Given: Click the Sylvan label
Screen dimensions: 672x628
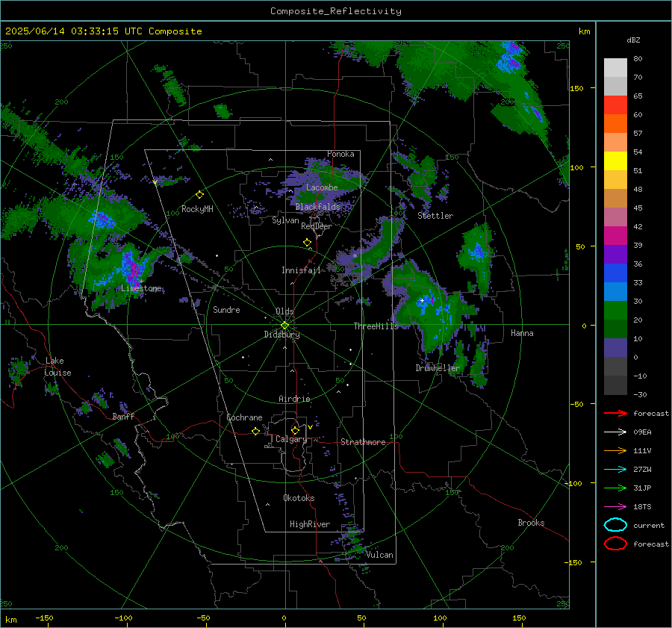Looking at the screenshot, I should pyautogui.click(x=285, y=220).
